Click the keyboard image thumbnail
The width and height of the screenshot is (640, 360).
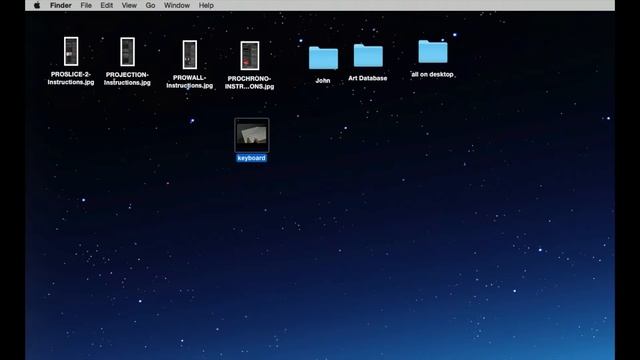(252, 135)
